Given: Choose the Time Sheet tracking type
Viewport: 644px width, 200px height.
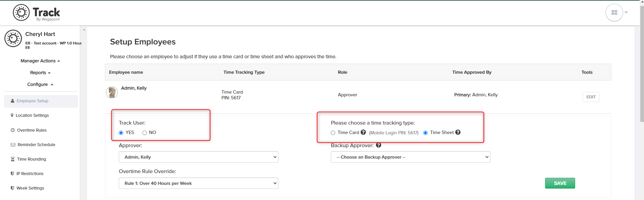Looking at the screenshot, I should click(x=426, y=133).
